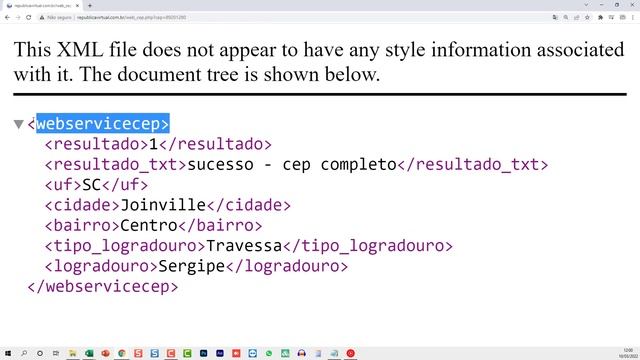This screenshot has width=640, height=360.
Task: Open the orange Camtasia C icon on taskbar
Action: point(171,353)
